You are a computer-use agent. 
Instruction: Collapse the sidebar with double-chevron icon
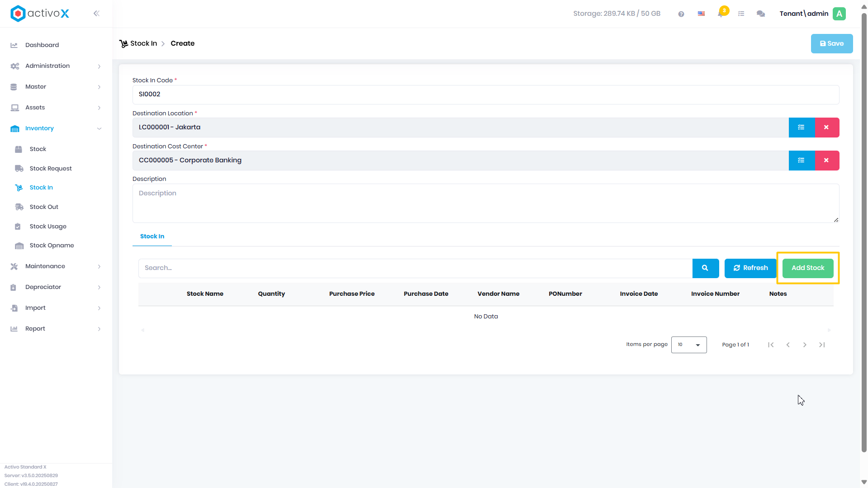click(96, 14)
